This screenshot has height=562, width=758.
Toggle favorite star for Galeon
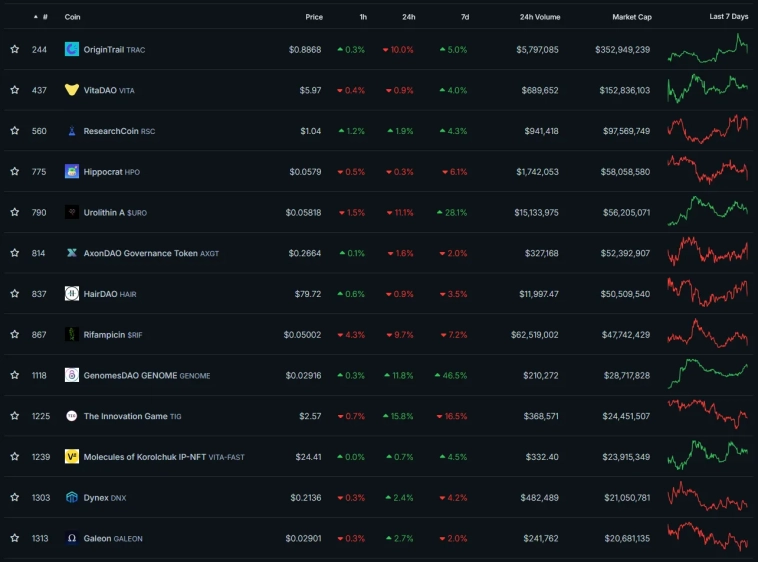tap(15, 538)
